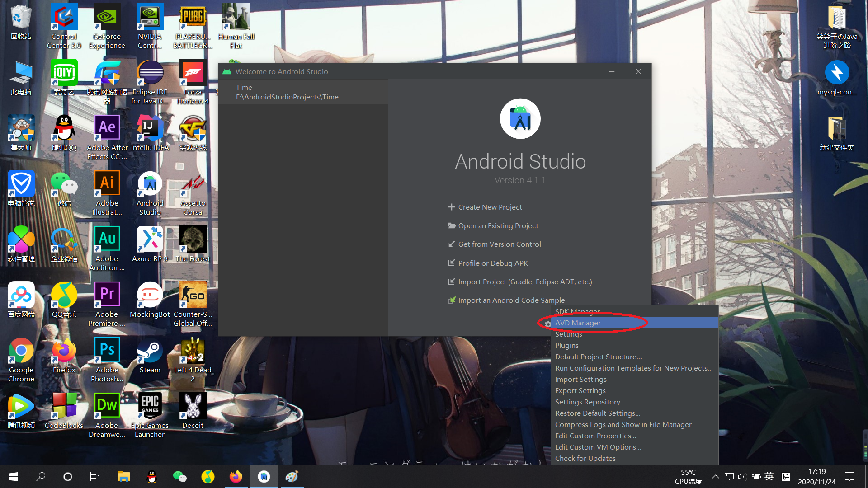Click the Profile or Debug APK icon

pyautogui.click(x=452, y=263)
